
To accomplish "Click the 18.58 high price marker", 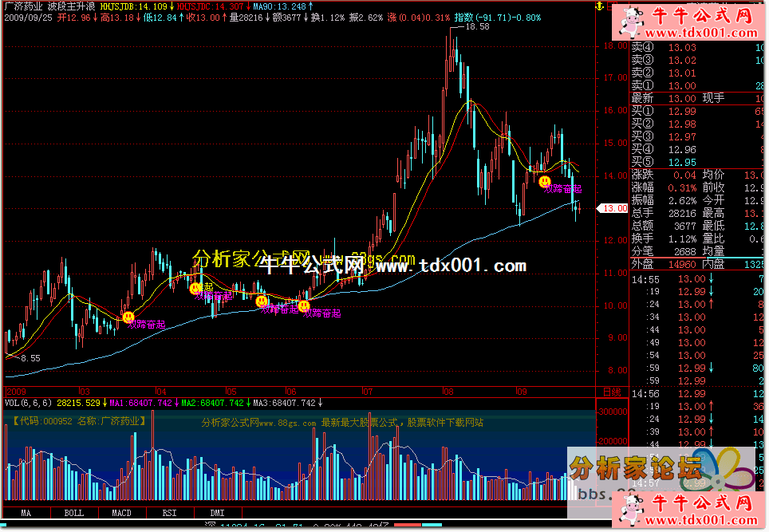I will (477, 26).
